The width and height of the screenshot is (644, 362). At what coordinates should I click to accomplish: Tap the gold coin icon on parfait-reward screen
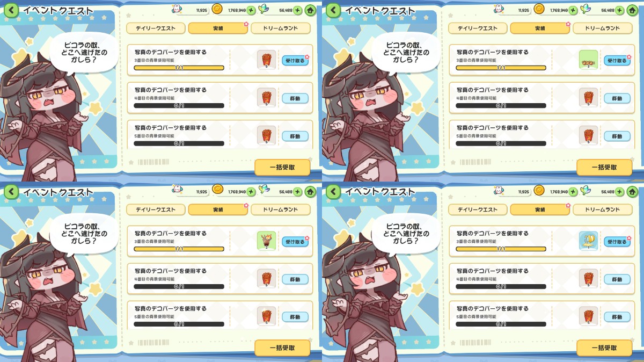click(x=217, y=190)
